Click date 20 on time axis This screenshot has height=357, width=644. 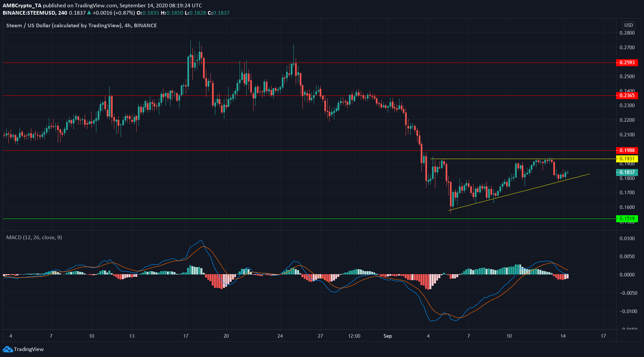226,336
